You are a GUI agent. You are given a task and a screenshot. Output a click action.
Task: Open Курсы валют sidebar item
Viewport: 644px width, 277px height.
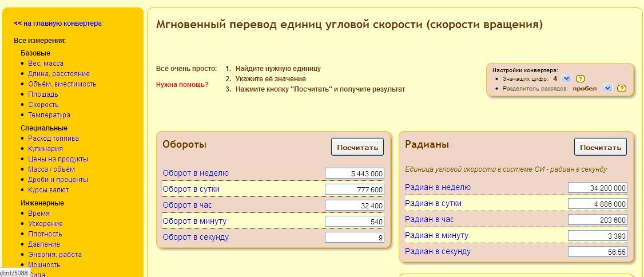48,190
